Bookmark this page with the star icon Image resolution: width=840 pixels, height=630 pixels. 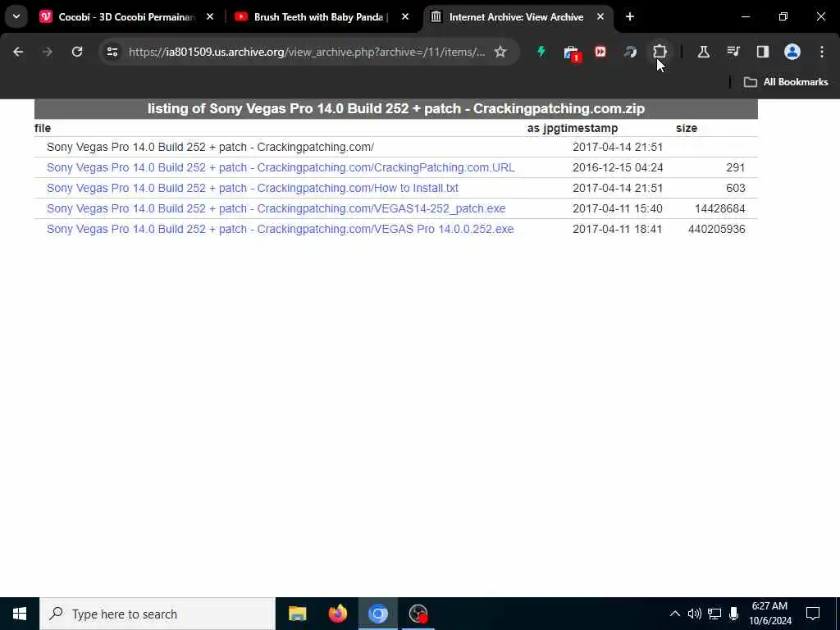[500, 52]
